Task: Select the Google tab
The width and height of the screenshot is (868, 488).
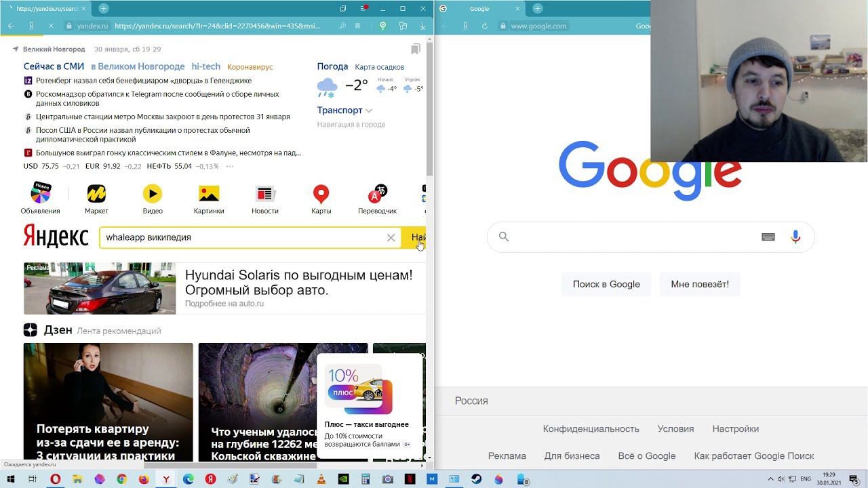Action: (479, 9)
